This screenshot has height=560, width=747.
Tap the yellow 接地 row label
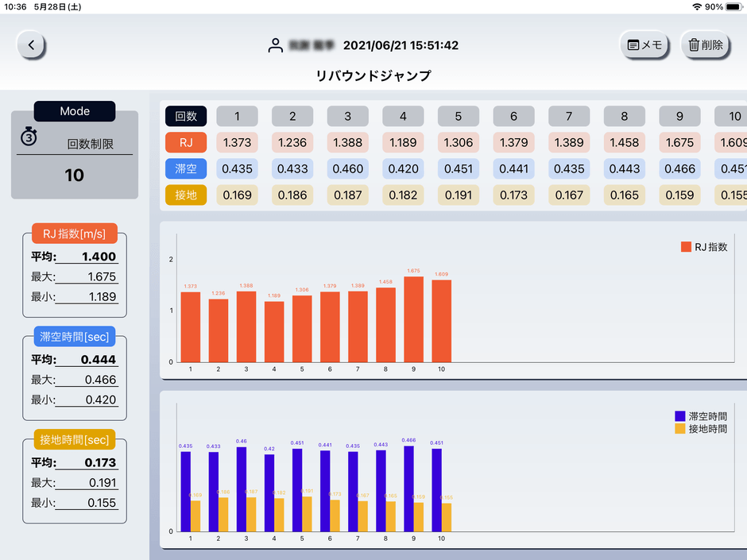[x=186, y=195]
